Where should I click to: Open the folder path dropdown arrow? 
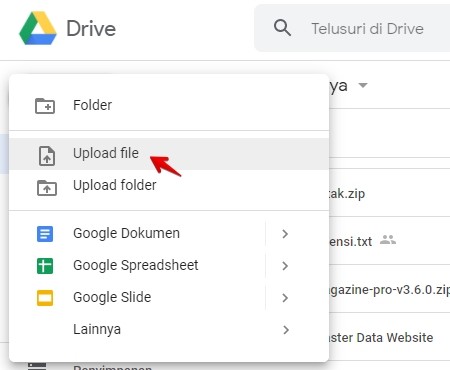point(363,85)
